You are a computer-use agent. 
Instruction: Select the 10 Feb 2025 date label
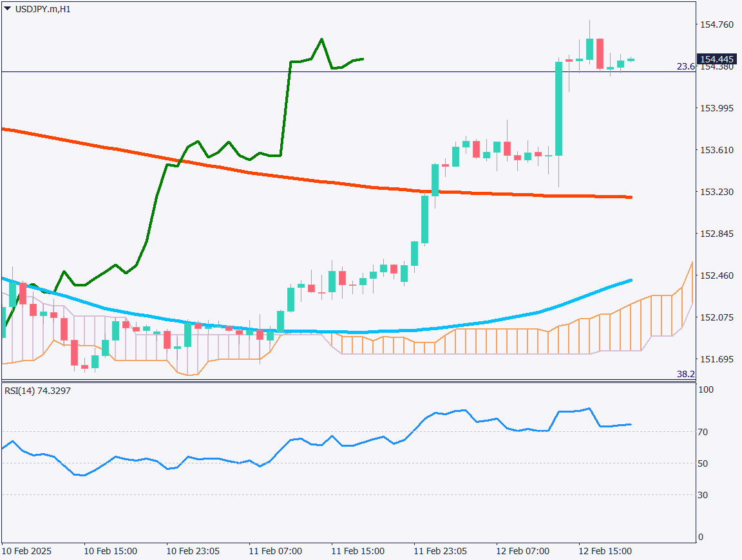tap(26, 552)
